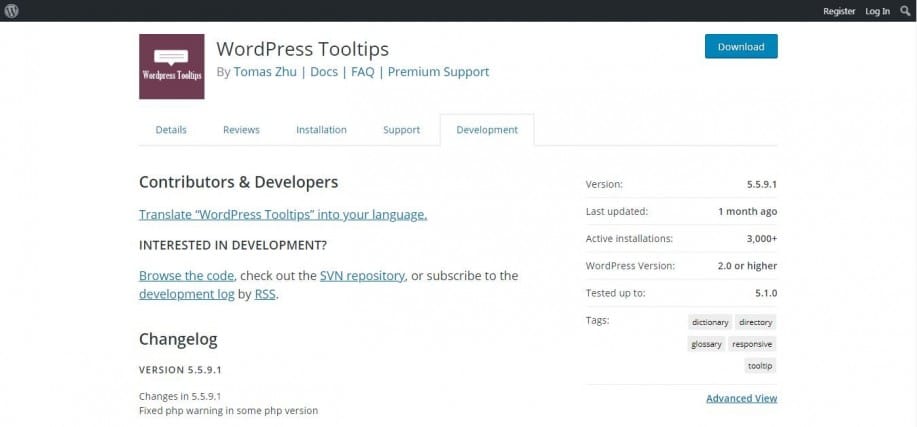This screenshot has width=917, height=427.
Task: Select the directory tag
Action: (756, 322)
